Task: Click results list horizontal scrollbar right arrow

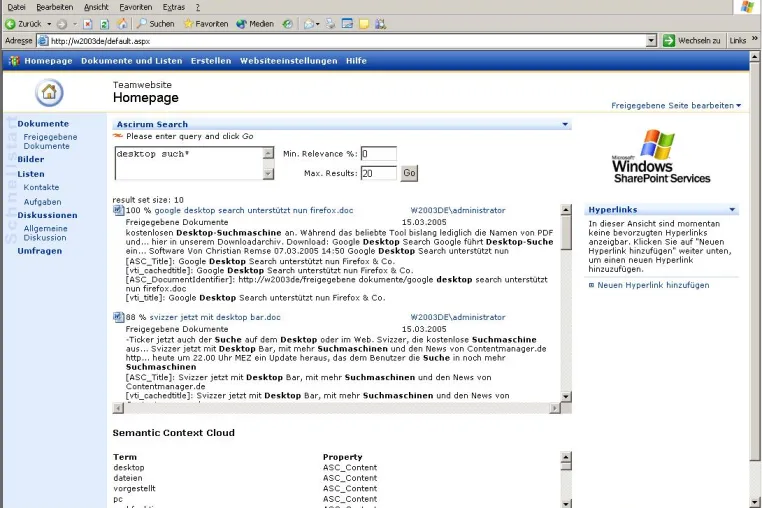Action: 555,408
